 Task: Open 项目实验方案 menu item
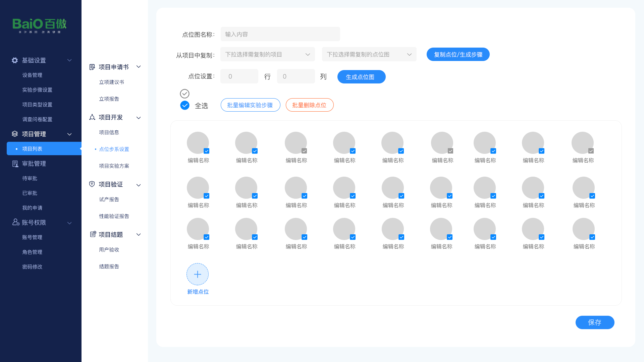pyautogui.click(x=114, y=166)
